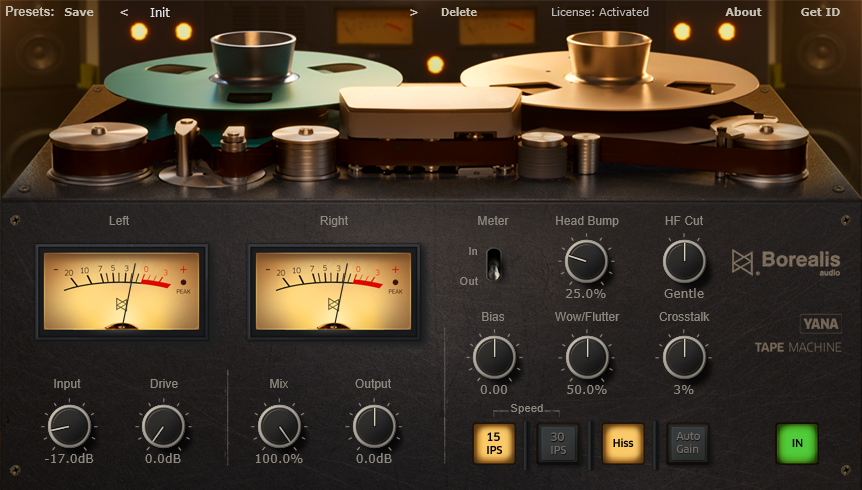Screen dimensions: 862x490
Task: Bypass plugin with green IN button
Action: coord(797,442)
